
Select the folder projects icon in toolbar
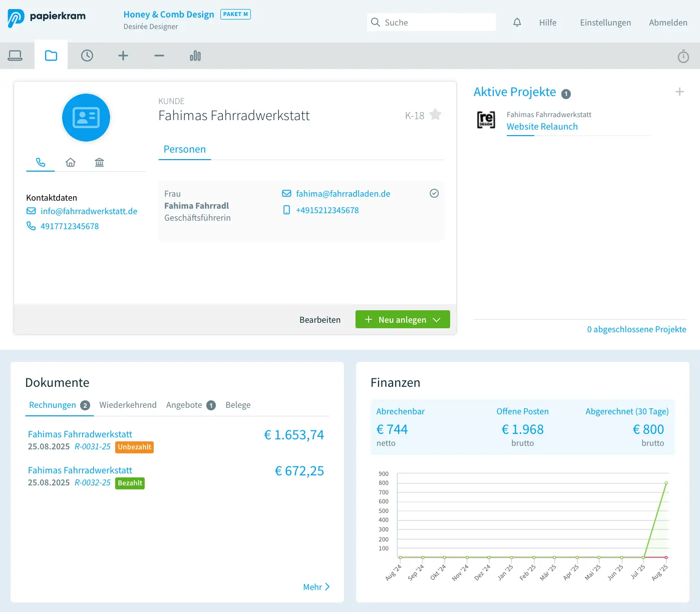pyautogui.click(x=51, y=56)
